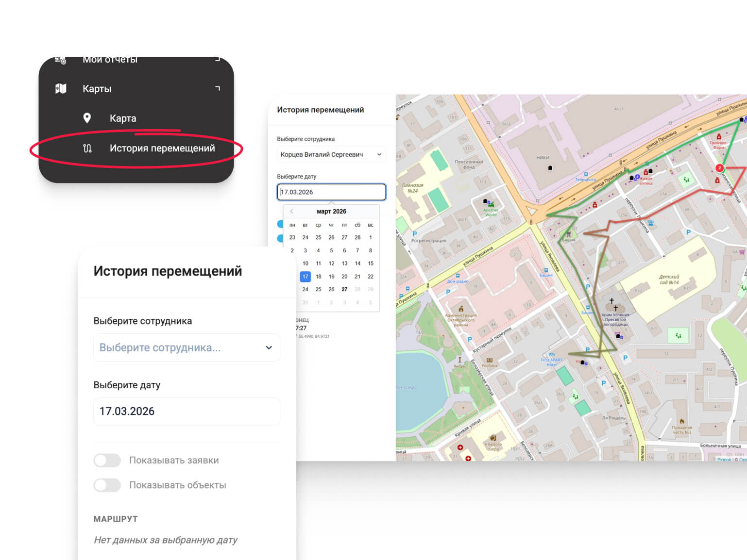747x560 pixels.
Task: Click the Гримвикс-Фарм pharmacy icon
Action: (719, 137)
